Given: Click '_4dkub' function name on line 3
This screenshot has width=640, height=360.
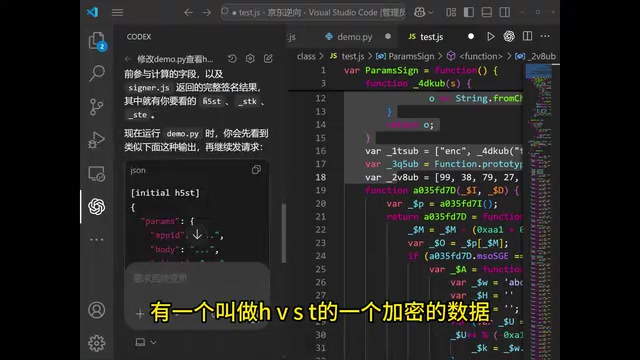Looking at the screenshot, I should [x=429, y=83].
